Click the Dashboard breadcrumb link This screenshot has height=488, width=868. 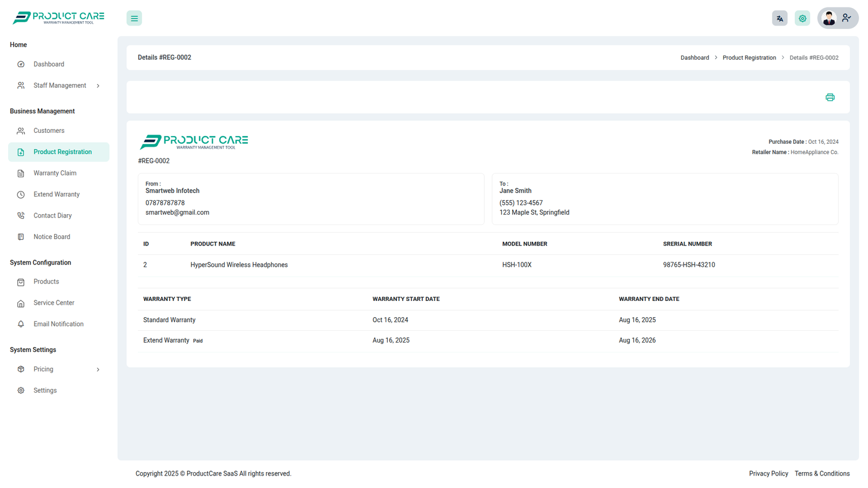(694, 58)
